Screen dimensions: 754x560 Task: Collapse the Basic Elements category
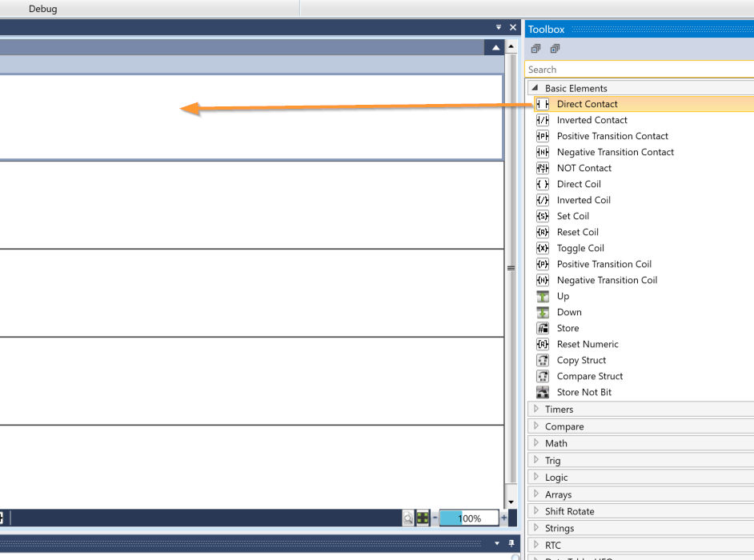click(535, 88)
